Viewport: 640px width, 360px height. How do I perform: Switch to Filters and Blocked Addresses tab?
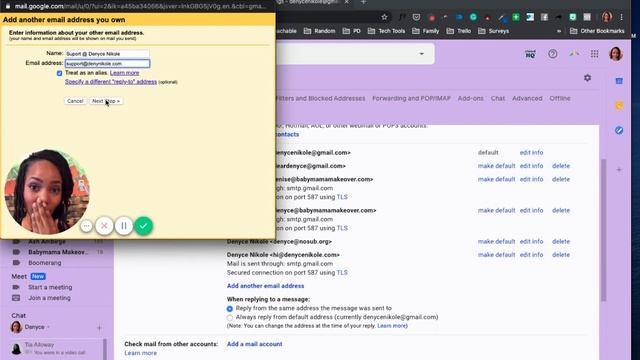[x=320, y=98]
